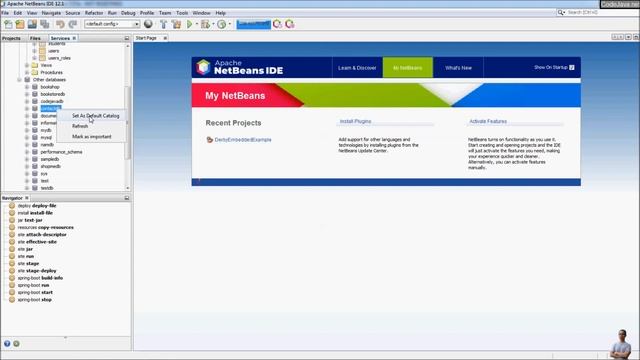Expand the Procedures folder node
The width and height of the screenshot is (640, 360).
[27, 73]
